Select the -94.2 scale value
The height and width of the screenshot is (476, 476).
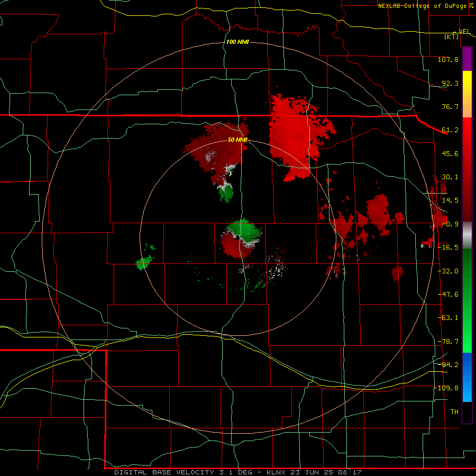pos(448,364)
